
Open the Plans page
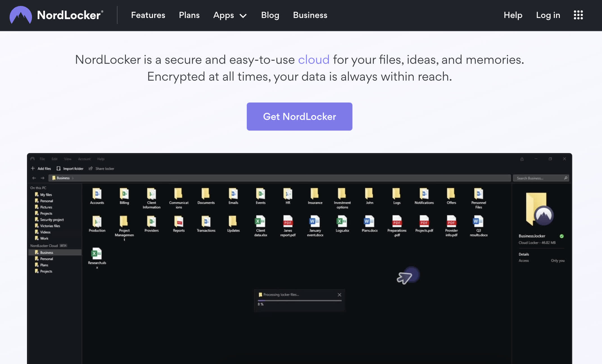(x=189, y=15)
